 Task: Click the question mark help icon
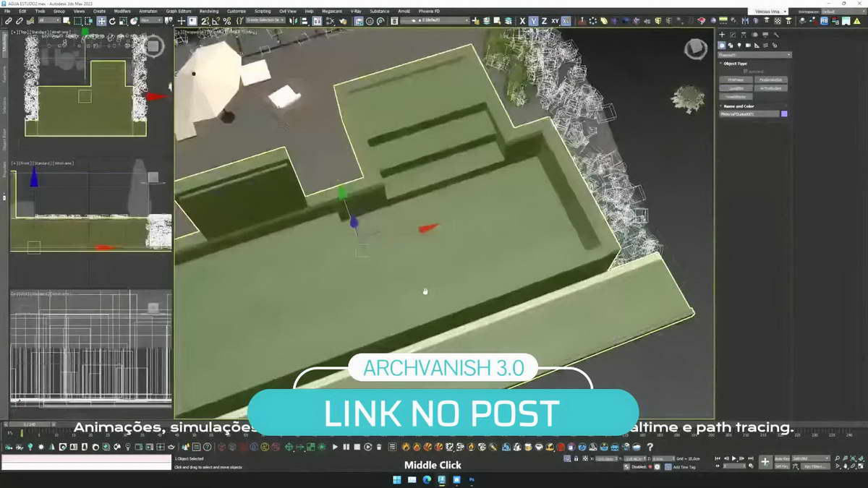click(650, 447)
